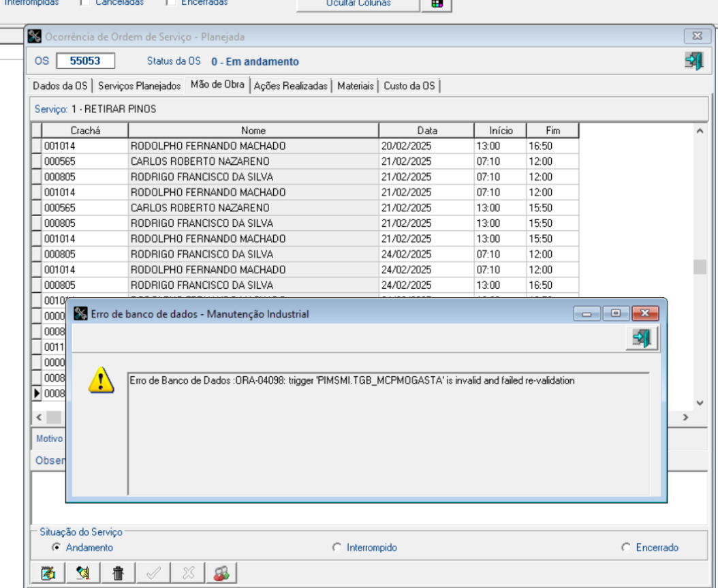Viewport: 718px width, 588px height.
Task: Close the Ocorrência de Ordem de Serviço window
Action: [x=698, y=35]
